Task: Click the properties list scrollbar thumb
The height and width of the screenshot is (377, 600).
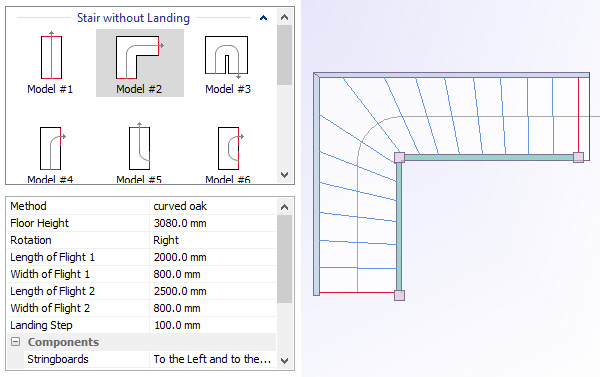Action: 284,259
